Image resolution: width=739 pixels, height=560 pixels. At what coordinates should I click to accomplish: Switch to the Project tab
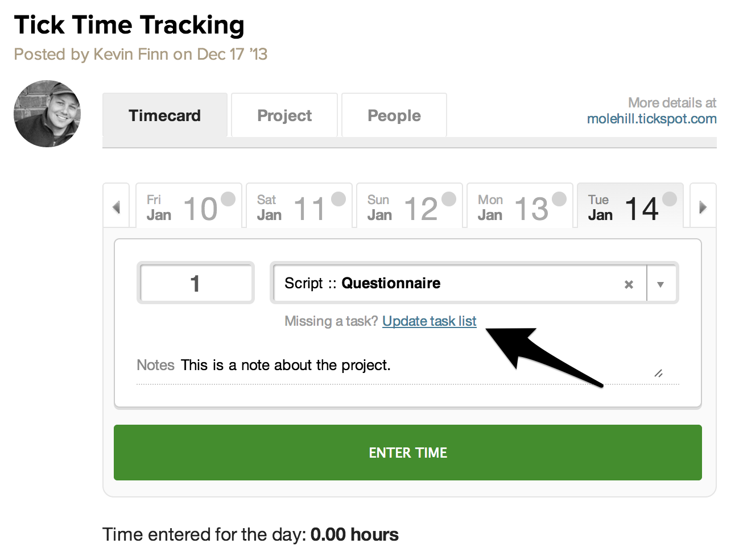[x=284, y=115]
